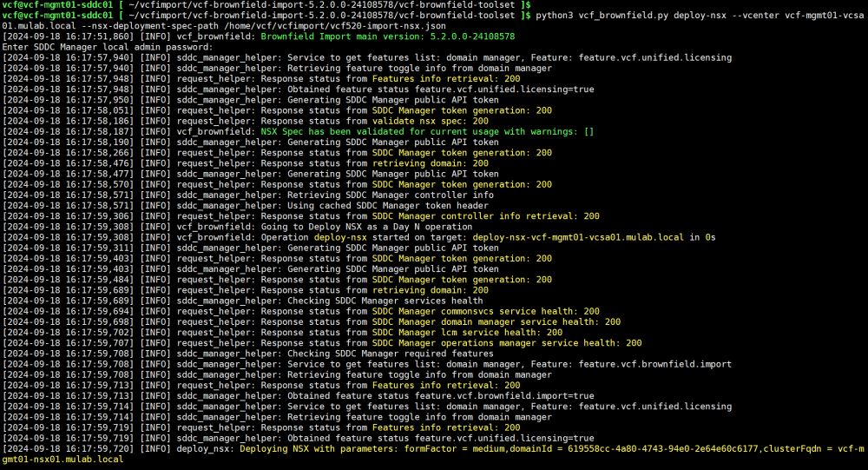Click timestamp '2024-09-18 16:17:59,306'

tap(68, 216)
